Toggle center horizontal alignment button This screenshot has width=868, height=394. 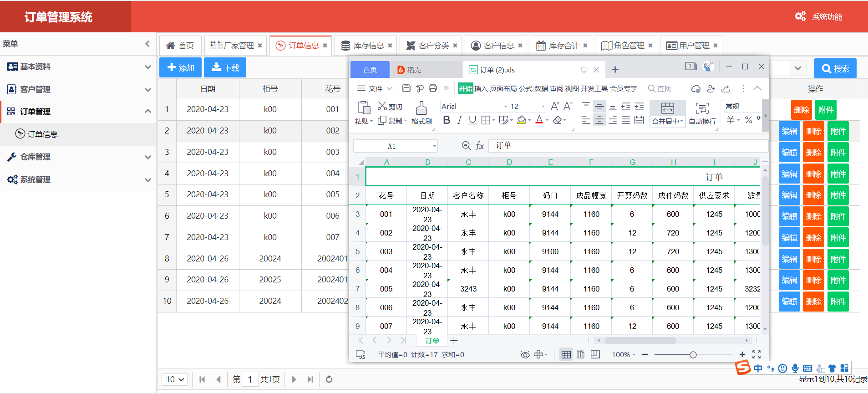(x=599, y=120)
